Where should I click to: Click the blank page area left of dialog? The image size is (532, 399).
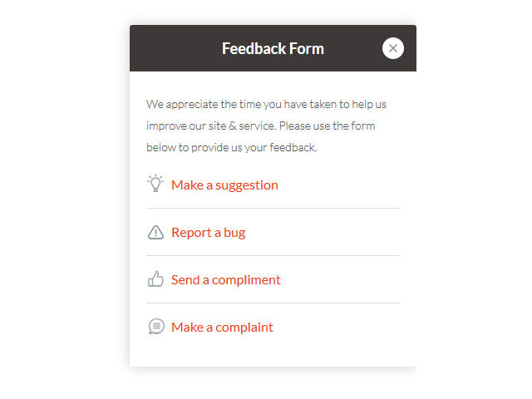tap(62, 199)
